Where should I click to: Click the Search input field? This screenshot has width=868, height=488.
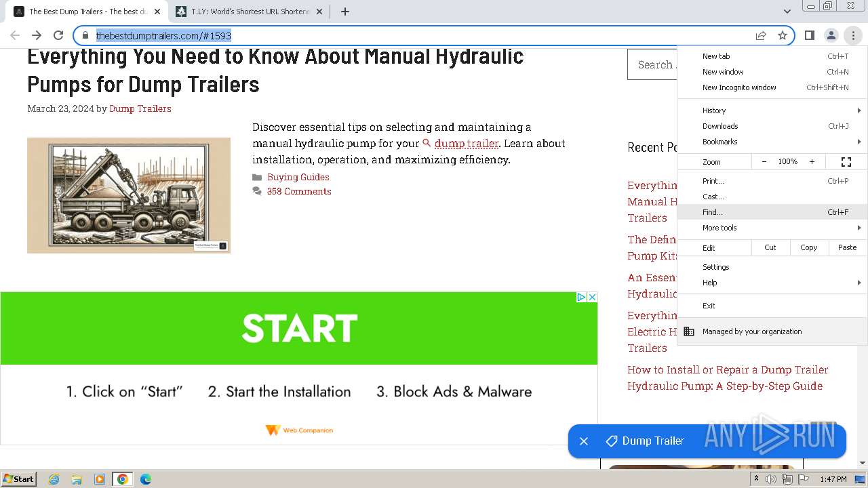652,65
